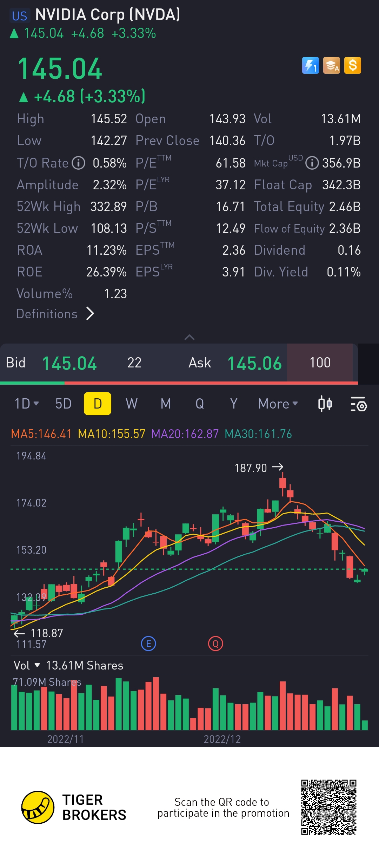The image size is (379, 868).
Task: Open chart indicator settings icon
Action: pyautogui.click(x=359, y=404)
